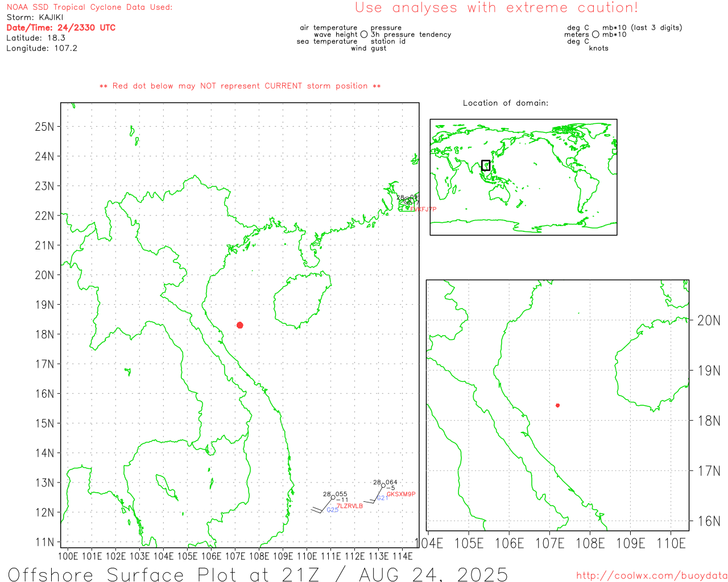Click the air temperature legend label

coord(329,28)
